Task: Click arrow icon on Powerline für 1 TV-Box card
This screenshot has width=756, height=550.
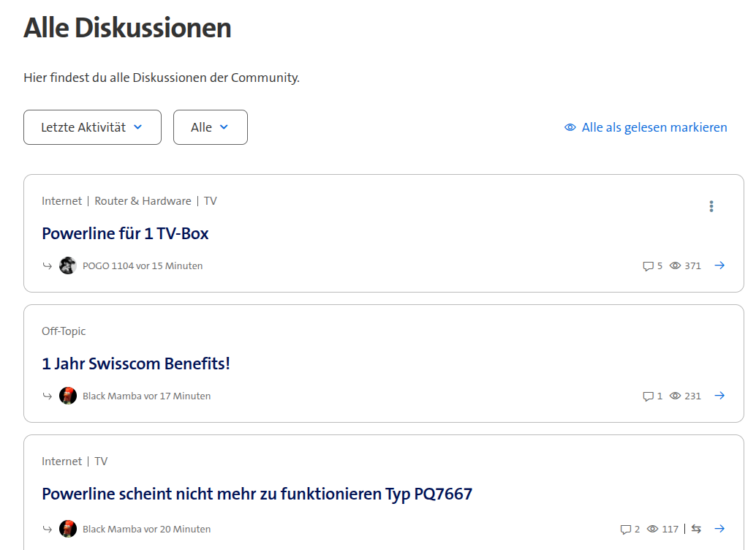Action: pyautogui.click(x=719, y=265)
